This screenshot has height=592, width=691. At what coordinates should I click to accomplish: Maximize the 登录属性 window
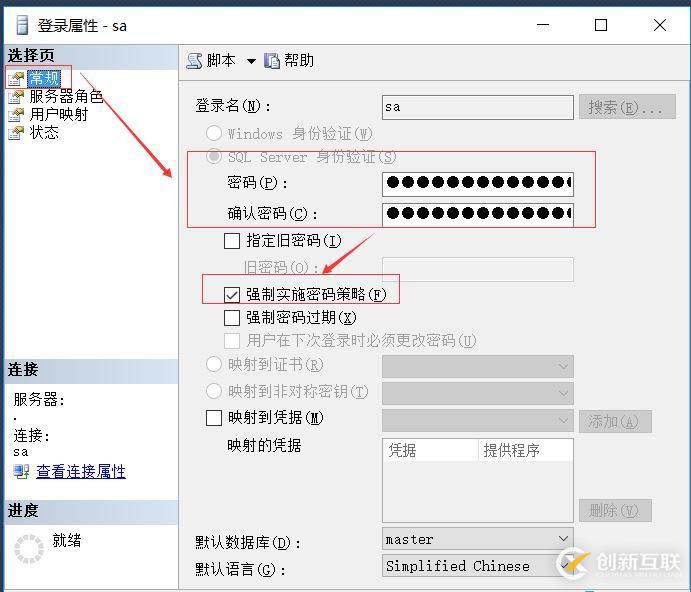601,25
